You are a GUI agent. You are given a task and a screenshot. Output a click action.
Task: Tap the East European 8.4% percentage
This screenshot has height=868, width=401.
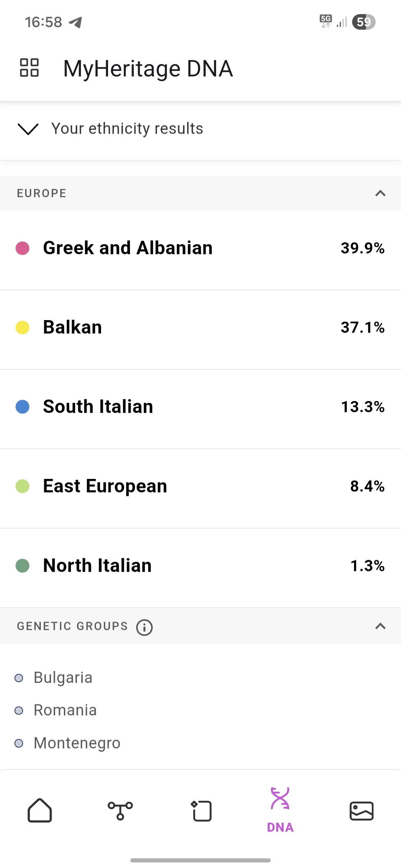point(367,486)
